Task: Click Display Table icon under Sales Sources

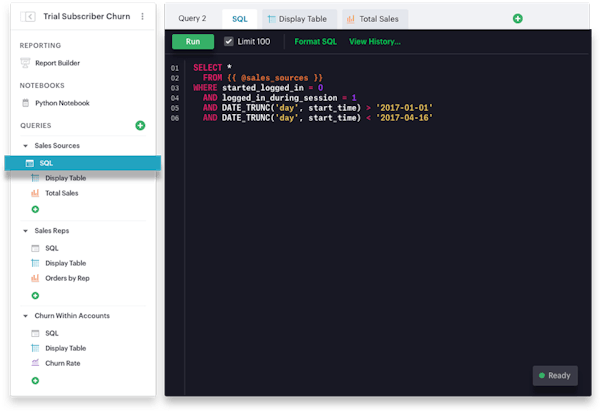Action: point(35,178)
